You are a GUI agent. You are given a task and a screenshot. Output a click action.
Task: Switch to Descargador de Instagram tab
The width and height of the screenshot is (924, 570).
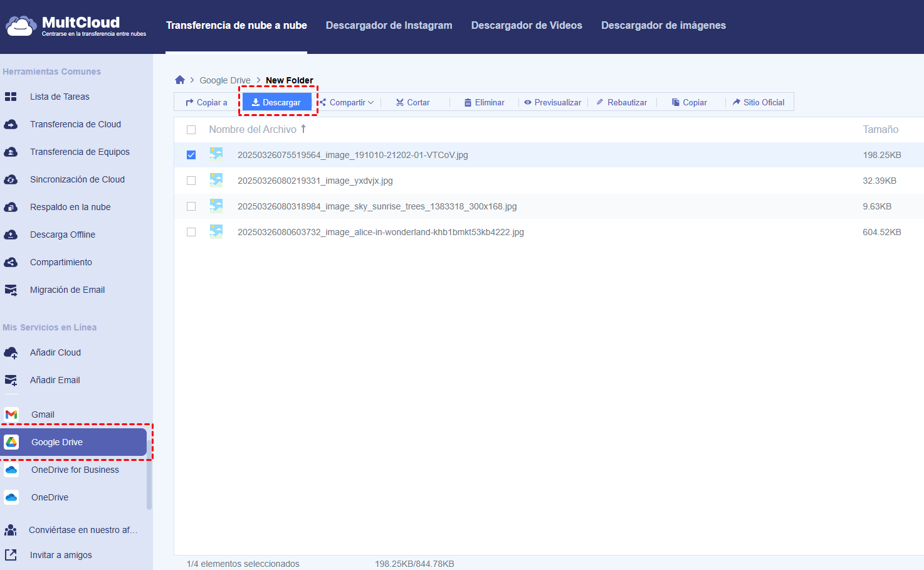point(389,26)
